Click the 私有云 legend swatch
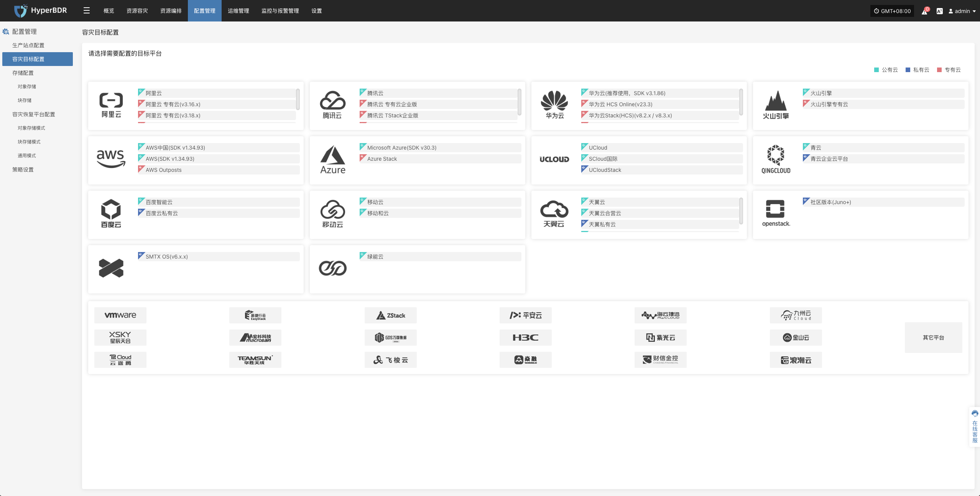 908,70
